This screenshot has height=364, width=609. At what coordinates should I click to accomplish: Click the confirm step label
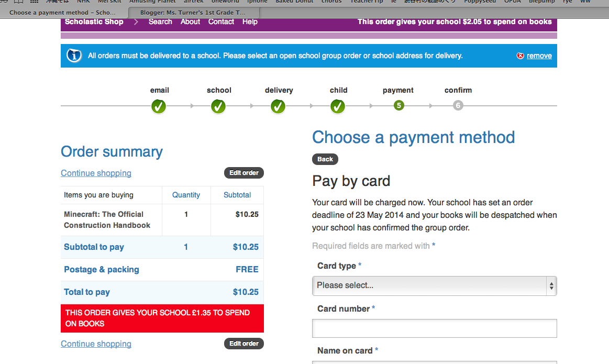click(458, 90)
